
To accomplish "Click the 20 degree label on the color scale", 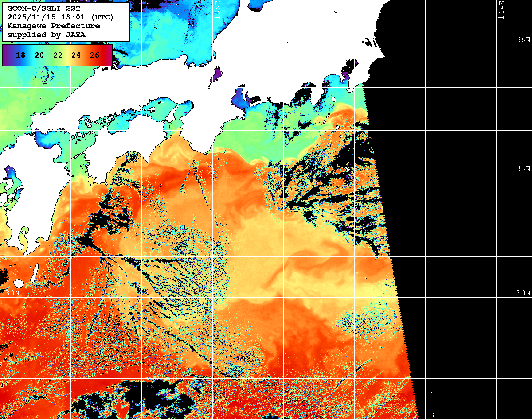I will coord(39,55).
